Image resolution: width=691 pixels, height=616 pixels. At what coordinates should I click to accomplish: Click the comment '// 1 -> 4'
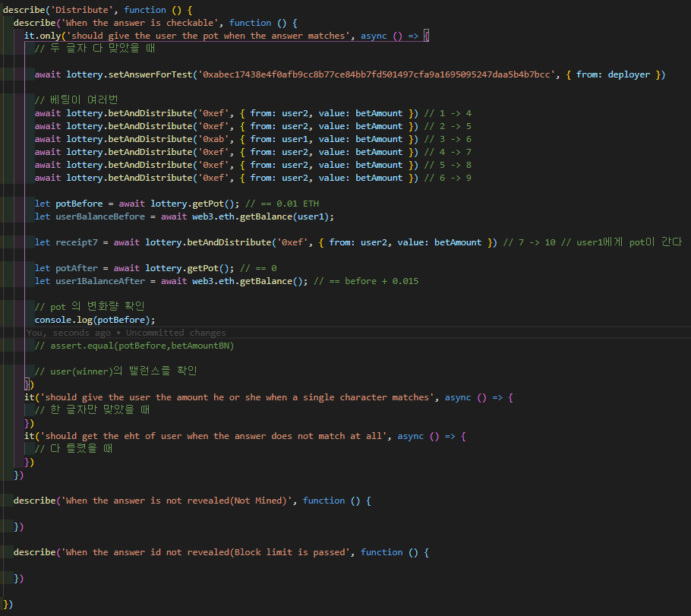448,113
